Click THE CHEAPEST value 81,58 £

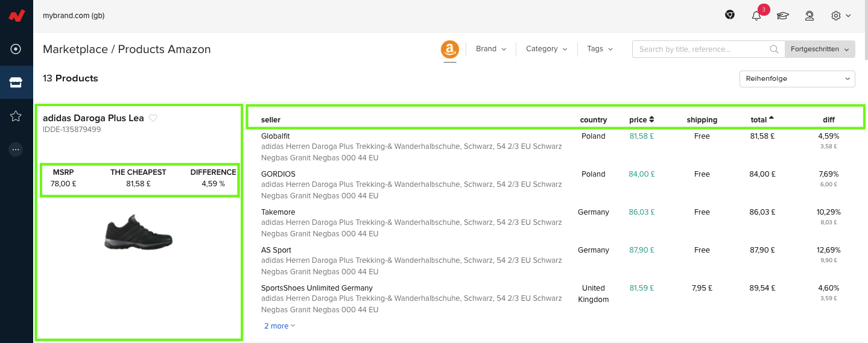pyautogui.click(x=138, y=184)
